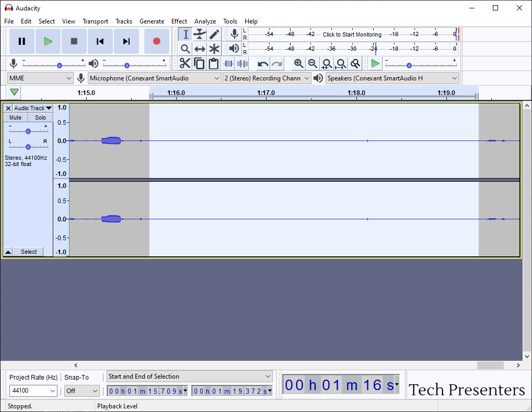532x412 pixels.
Task: Choose the Selection tool (I-beam)
Action: (186, 34)
